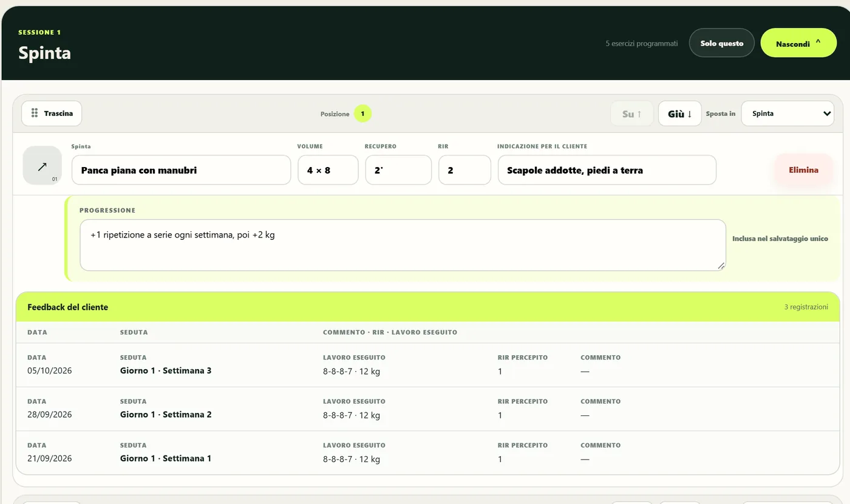Select the date 05/10/2026 entry
This screenshot has height=504, width=850.
[50, 370]
